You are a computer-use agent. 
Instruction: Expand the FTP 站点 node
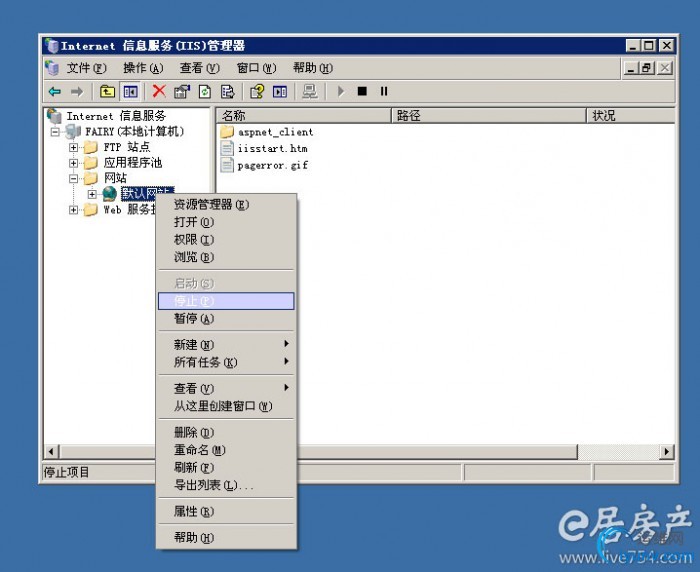[x=74, y=147]
